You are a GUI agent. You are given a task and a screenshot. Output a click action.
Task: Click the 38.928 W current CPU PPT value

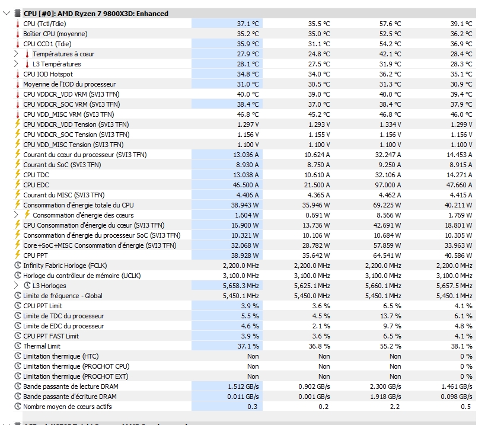[x=245, y=255]
